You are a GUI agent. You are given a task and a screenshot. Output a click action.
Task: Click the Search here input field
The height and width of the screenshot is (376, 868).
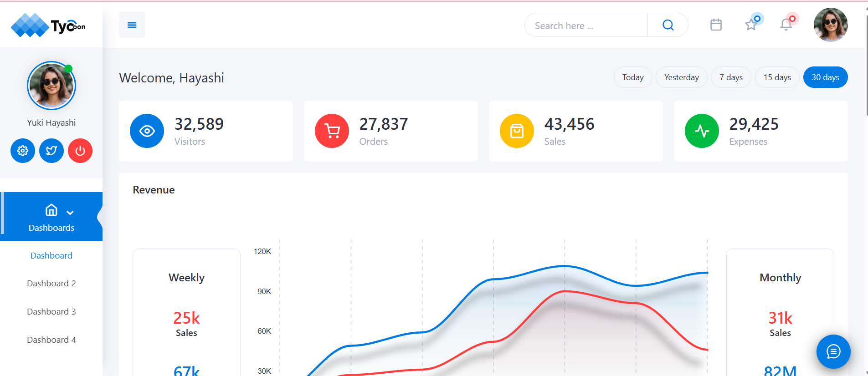click(x=586, y=25)
